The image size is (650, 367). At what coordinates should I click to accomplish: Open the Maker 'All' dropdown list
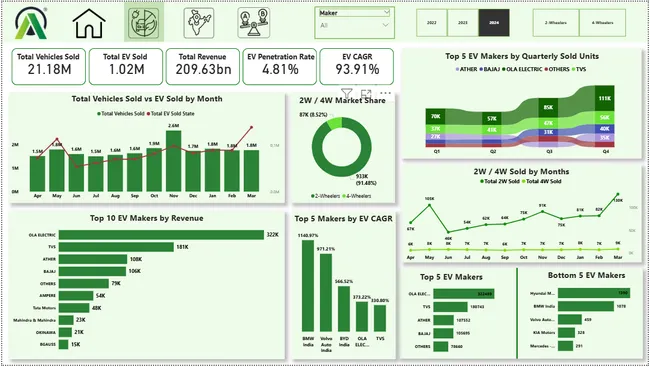tap(354, 25)
